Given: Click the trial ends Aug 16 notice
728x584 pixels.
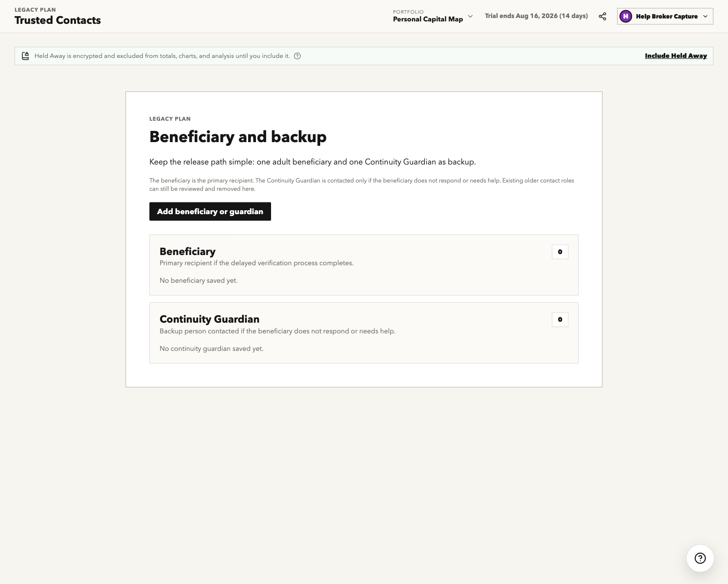Looking at the screenshot, I should tap(536, 16).
